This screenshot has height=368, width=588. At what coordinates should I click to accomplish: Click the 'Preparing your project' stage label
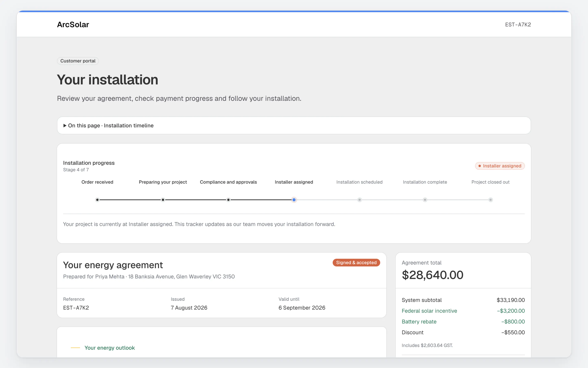point(163,182)
